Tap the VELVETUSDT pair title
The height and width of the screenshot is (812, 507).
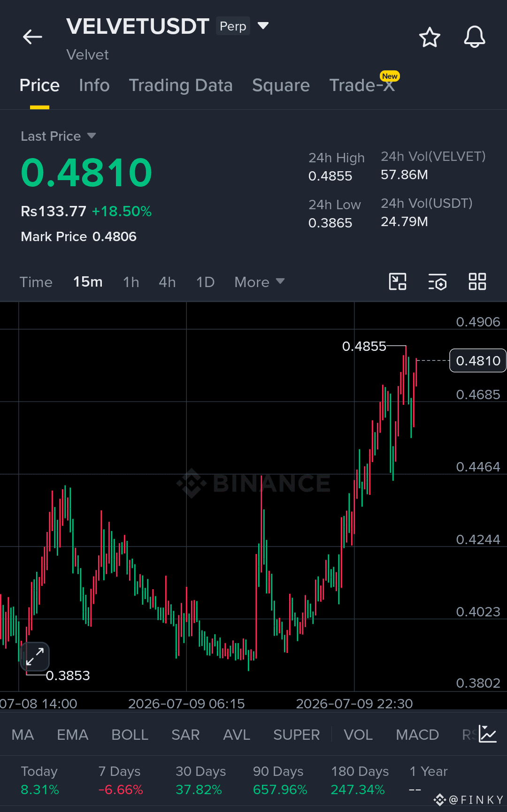138,26
